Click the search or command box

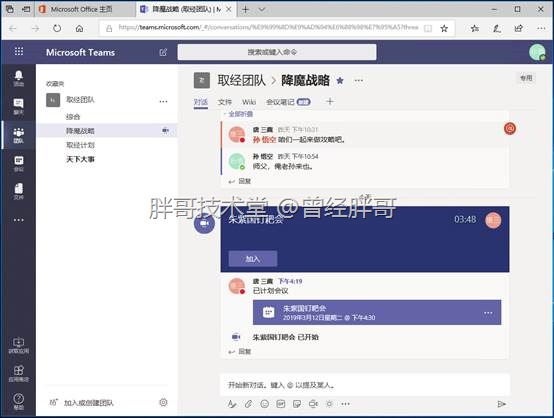[x=277, y=52]
